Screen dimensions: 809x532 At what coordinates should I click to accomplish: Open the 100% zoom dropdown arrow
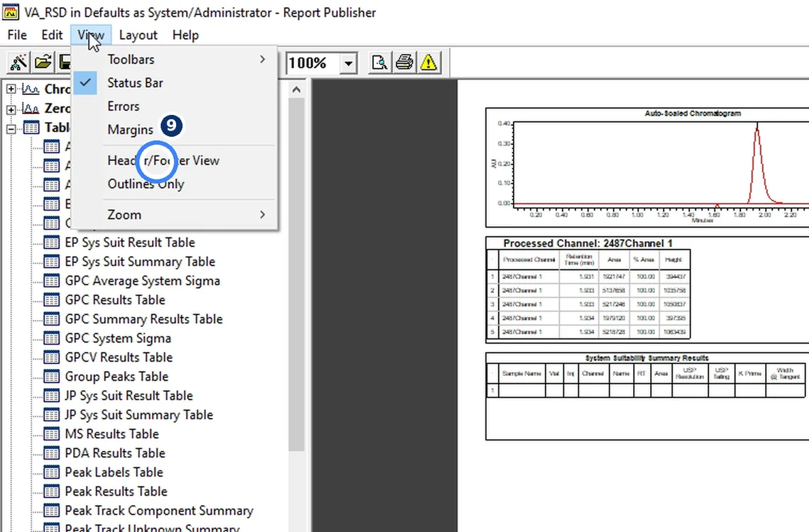point(348,63)
